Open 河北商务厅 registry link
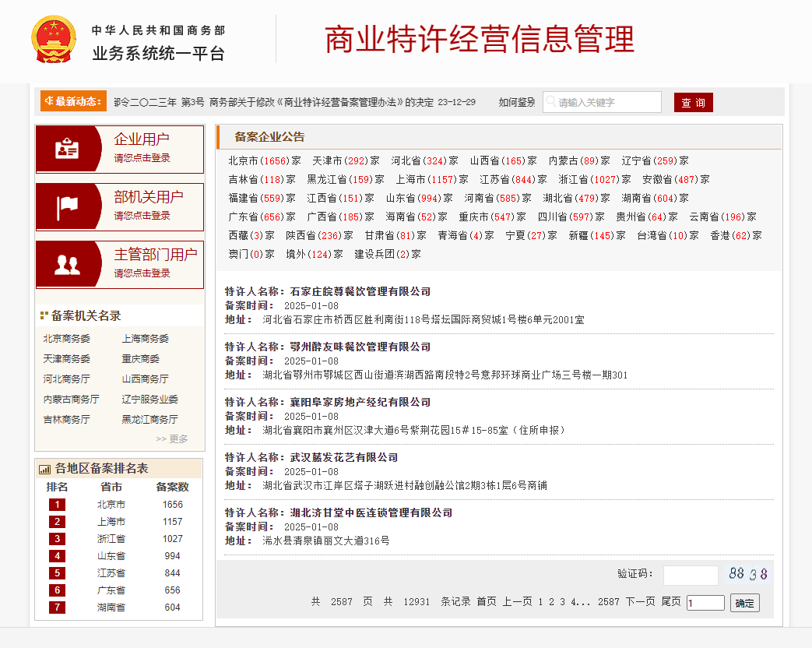This screenshot has width=812, height=648. (67, 379)
